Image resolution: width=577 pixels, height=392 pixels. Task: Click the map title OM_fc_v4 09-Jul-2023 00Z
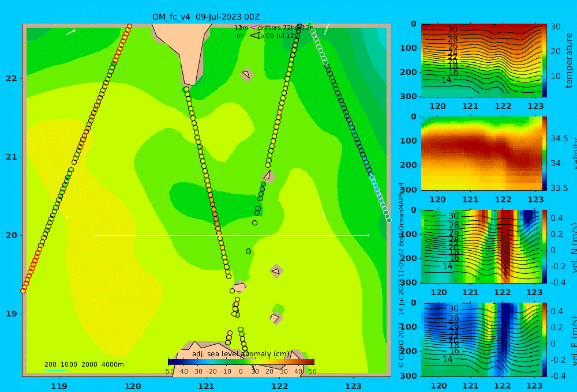tap(206, 17)
